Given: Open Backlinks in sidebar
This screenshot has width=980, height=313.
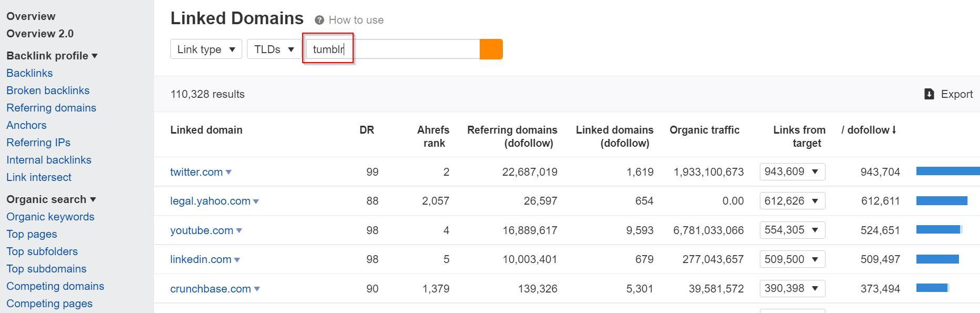Looking at the screenshot, I should point(29,73).
